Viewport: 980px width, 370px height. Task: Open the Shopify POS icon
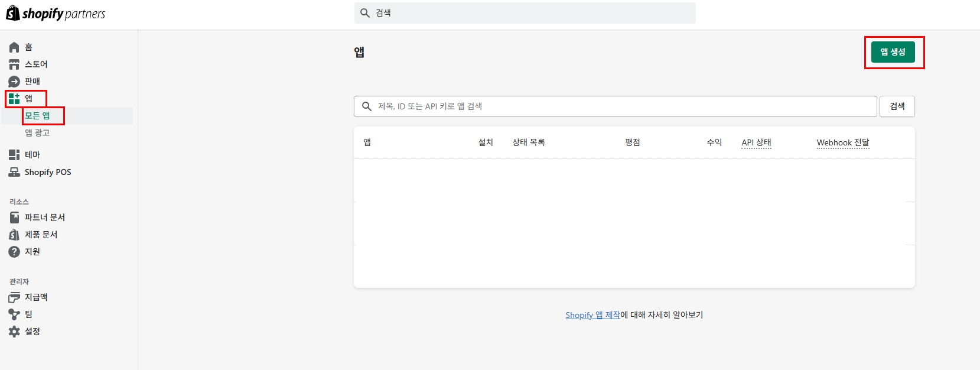coord(14,172)
